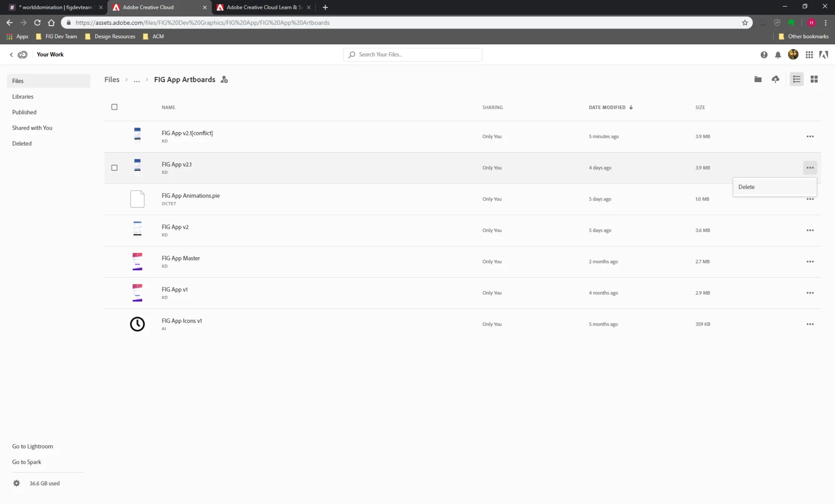
Task: Open FIG App Animations.pie file name
Action: point(191,196)
